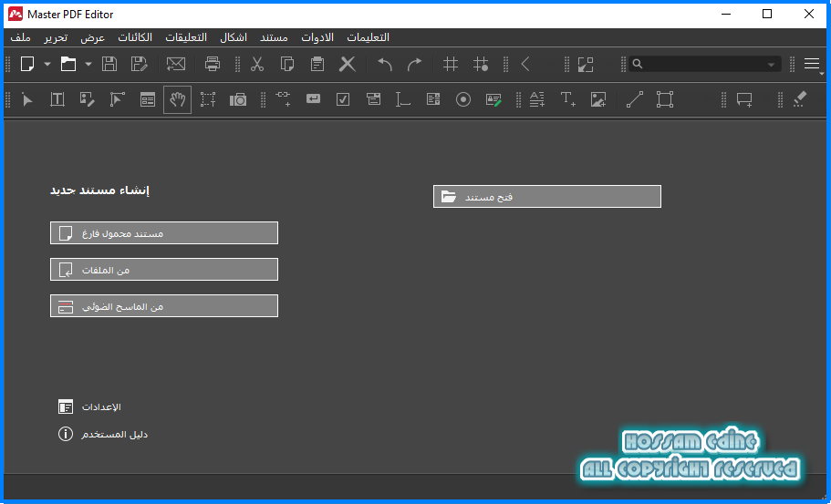Open the hamburger menu icon

812,64
